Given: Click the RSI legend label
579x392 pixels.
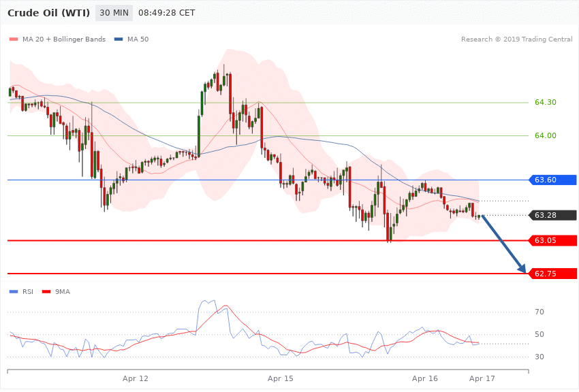Looking at the screenshot, I should [x=28, y=292].
